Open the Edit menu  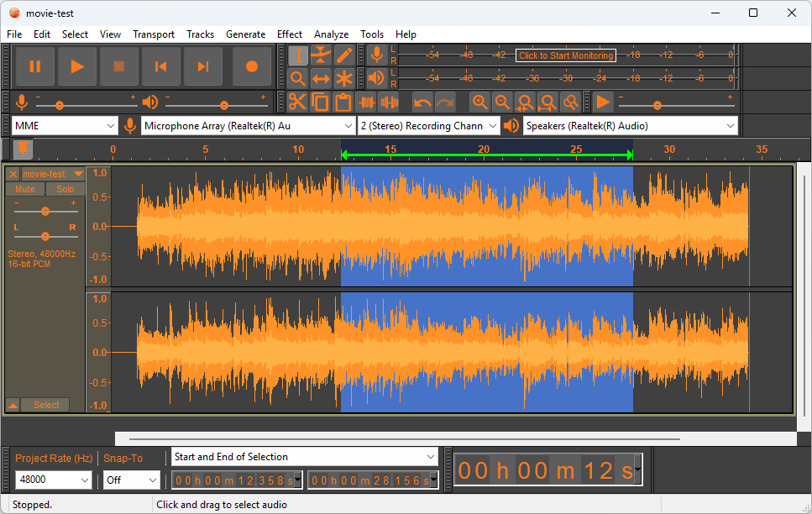42,34
